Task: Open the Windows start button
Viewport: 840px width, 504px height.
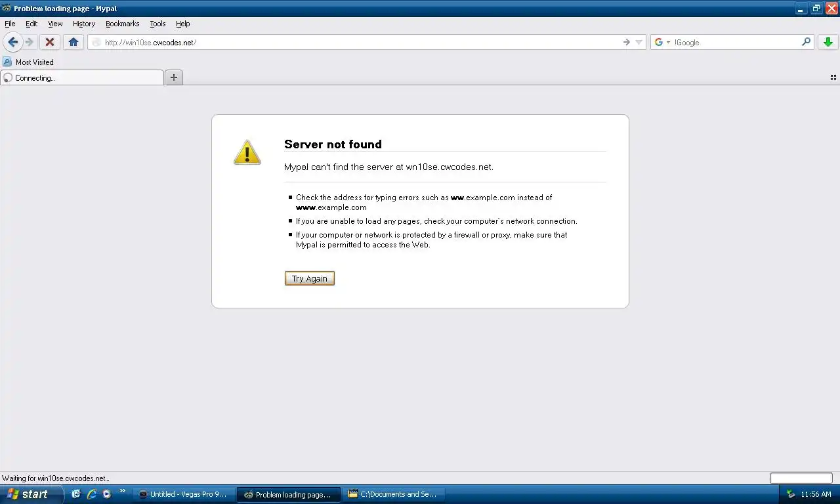Action: 31,494
